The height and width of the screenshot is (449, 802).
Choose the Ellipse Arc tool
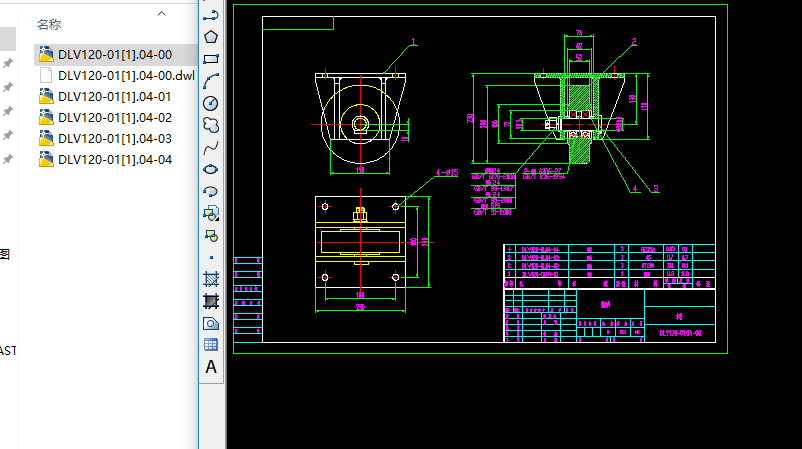click(211, 191)
